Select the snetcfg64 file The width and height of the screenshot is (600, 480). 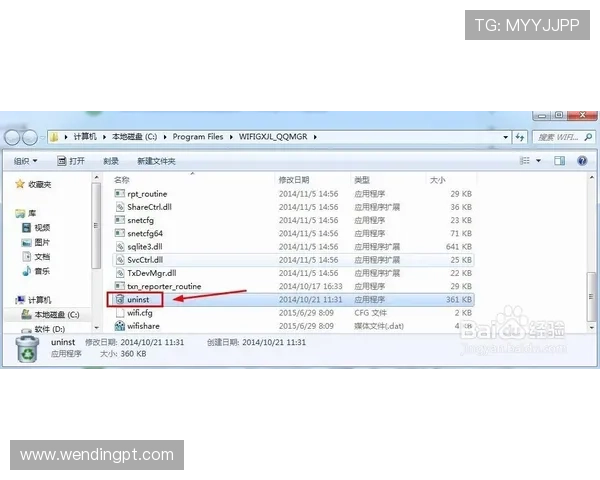[293, 233]
